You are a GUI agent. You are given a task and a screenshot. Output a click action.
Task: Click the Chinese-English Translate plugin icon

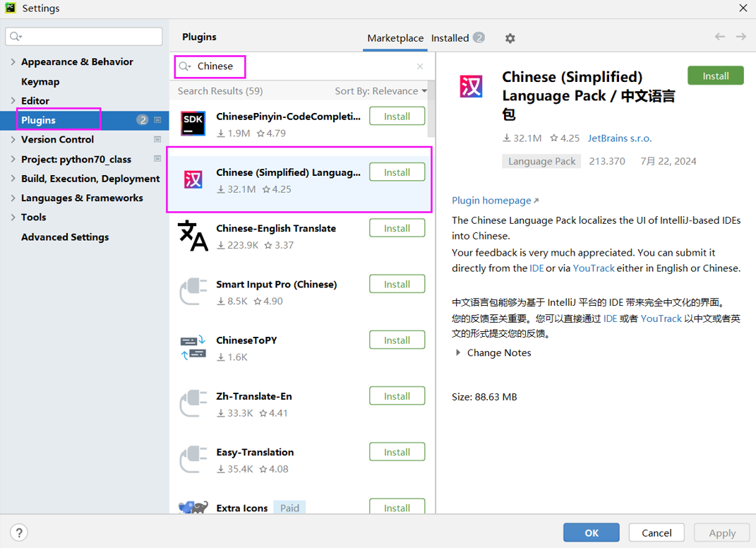click(193, 236)
